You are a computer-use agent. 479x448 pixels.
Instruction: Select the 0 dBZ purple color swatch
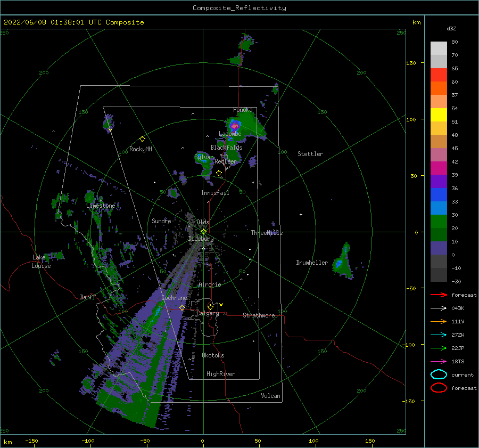439,248
